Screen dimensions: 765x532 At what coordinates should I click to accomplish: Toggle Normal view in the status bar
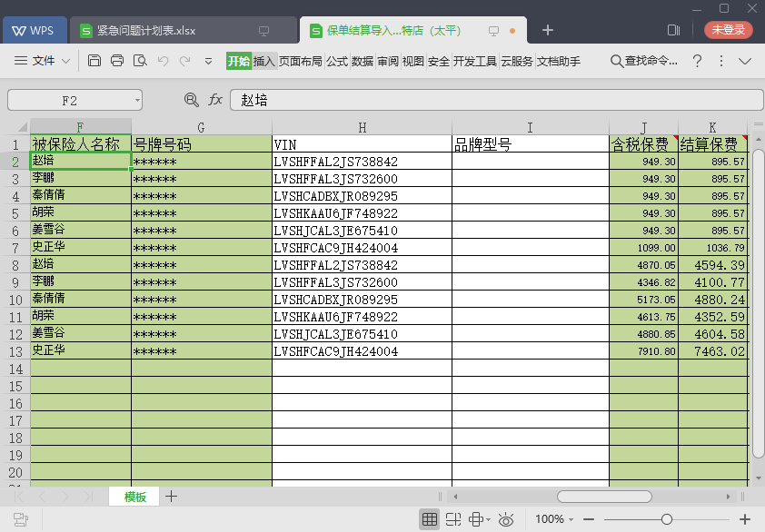(x=430, y=519)
